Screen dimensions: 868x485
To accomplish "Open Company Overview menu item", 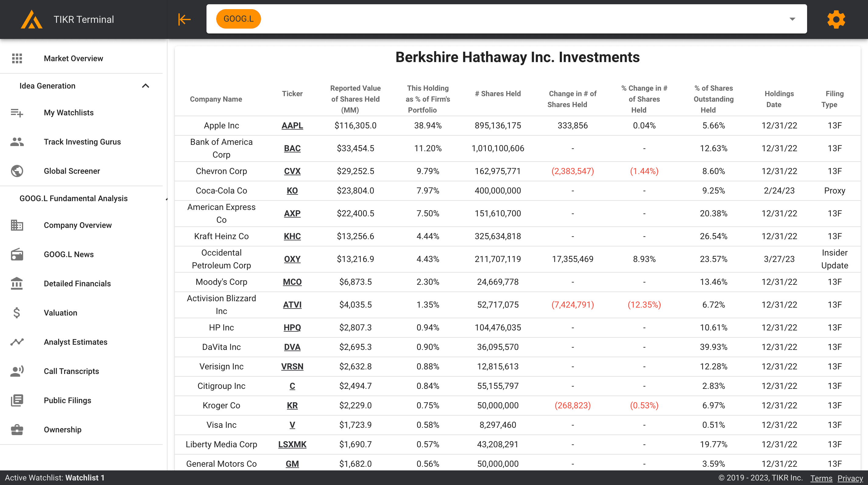I will 78,225.
